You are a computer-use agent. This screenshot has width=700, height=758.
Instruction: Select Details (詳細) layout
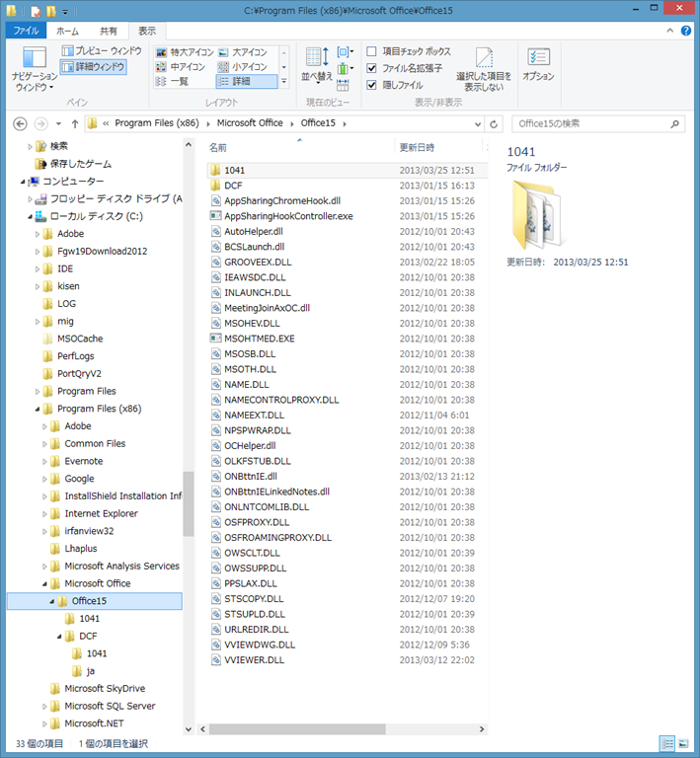point(247,81)
